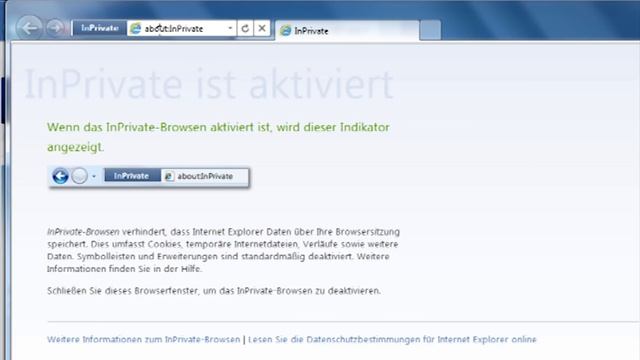This screenshot has width=640, height=360.
Task: Stop loading with the X icon
Action: (x=262, y=28)
